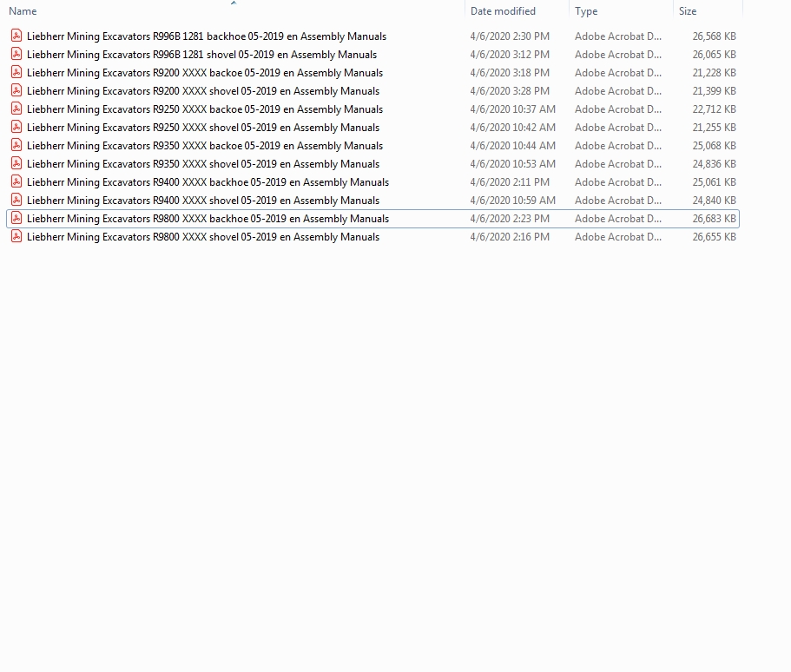Click PDF icon of R9800 XXXX shovel manual

tap(16, 237)
